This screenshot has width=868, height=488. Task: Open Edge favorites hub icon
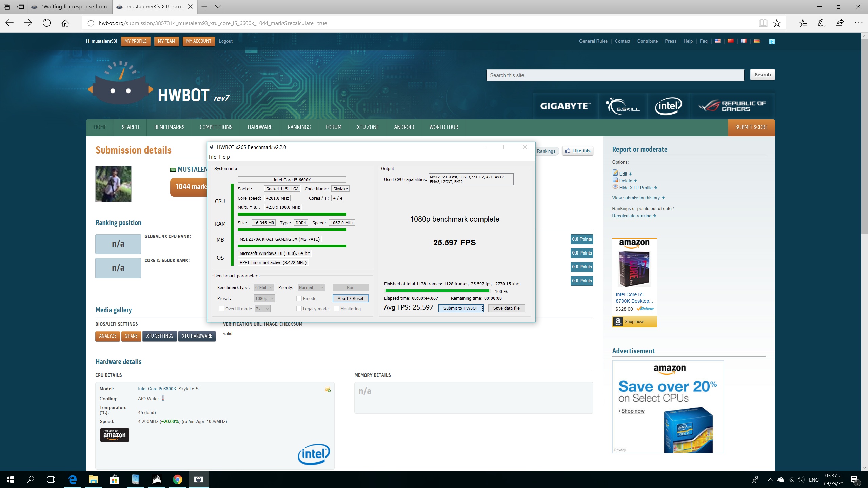point(803,23)
